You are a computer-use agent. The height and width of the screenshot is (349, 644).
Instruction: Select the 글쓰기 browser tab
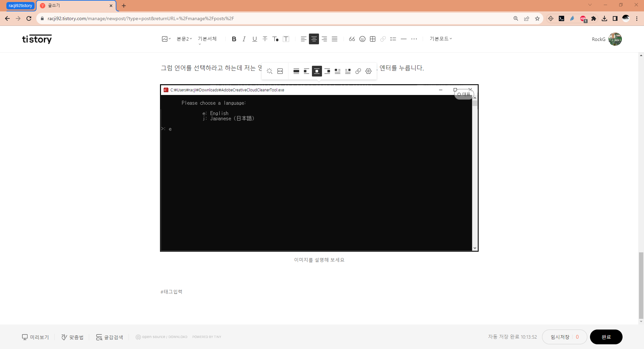coord(76,6)
